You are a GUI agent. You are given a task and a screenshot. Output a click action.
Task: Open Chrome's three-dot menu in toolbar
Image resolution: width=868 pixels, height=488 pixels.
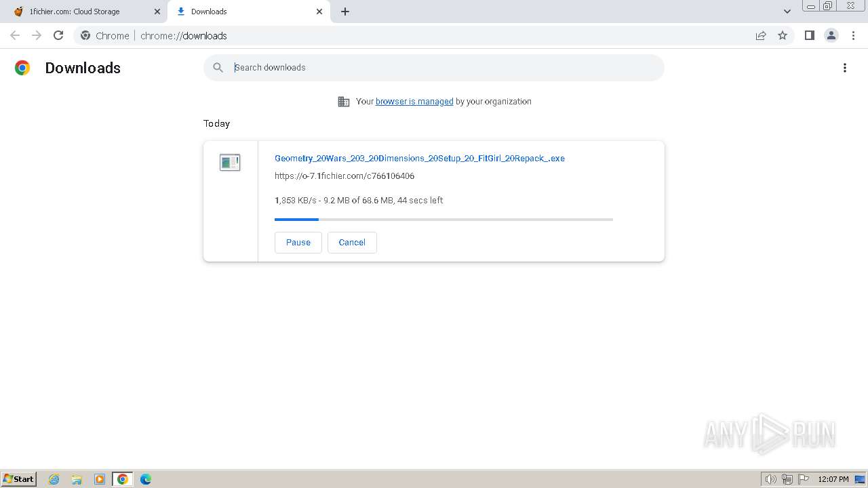[x=854, y=35]
